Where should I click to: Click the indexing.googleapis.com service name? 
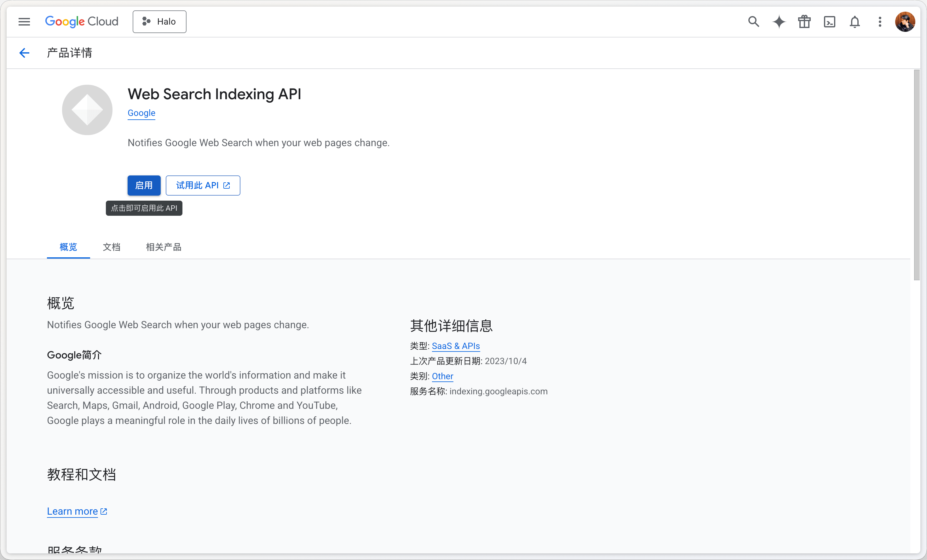click(498, 391)
